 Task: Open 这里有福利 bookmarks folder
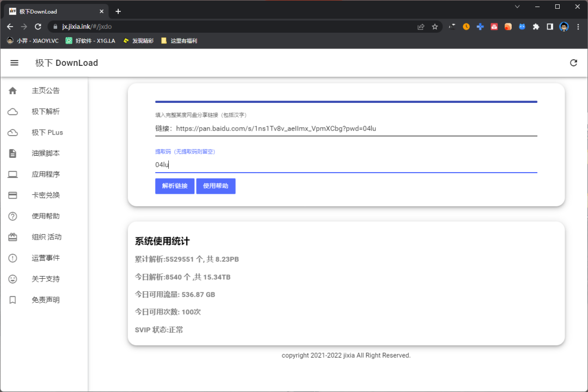[x=179, y=40]
